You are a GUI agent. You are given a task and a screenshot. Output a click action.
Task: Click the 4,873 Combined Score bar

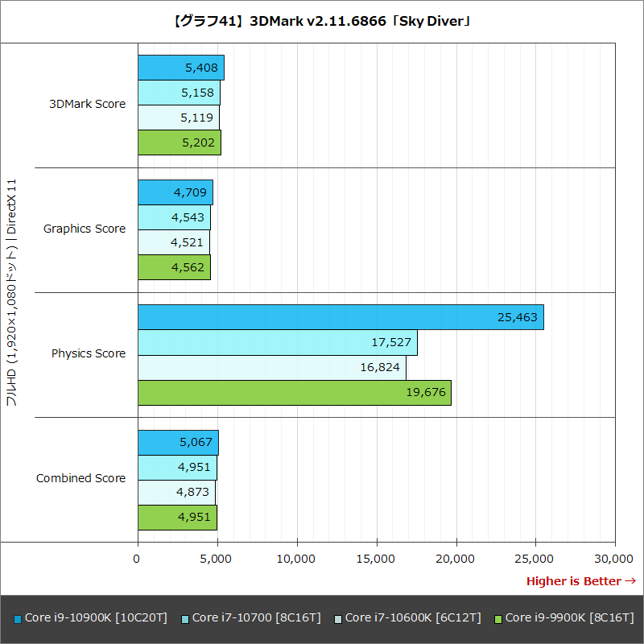click(x=176, y=493)
